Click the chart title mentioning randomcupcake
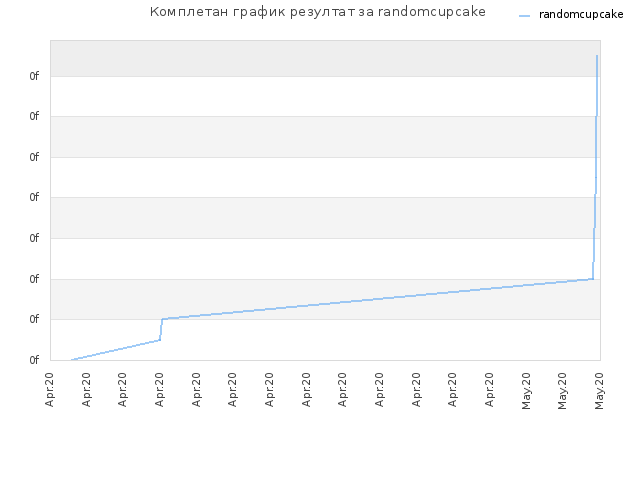The height and width of the screenshot is (480, 640). coord(318,12)
